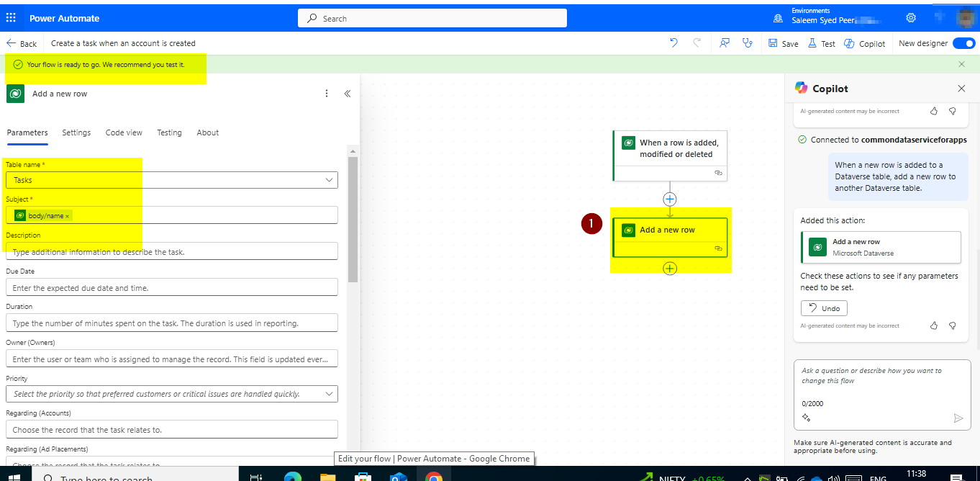Click the Redo arrow in toolbar
Screen dimensions: 980x481
[x=697, y=43]
